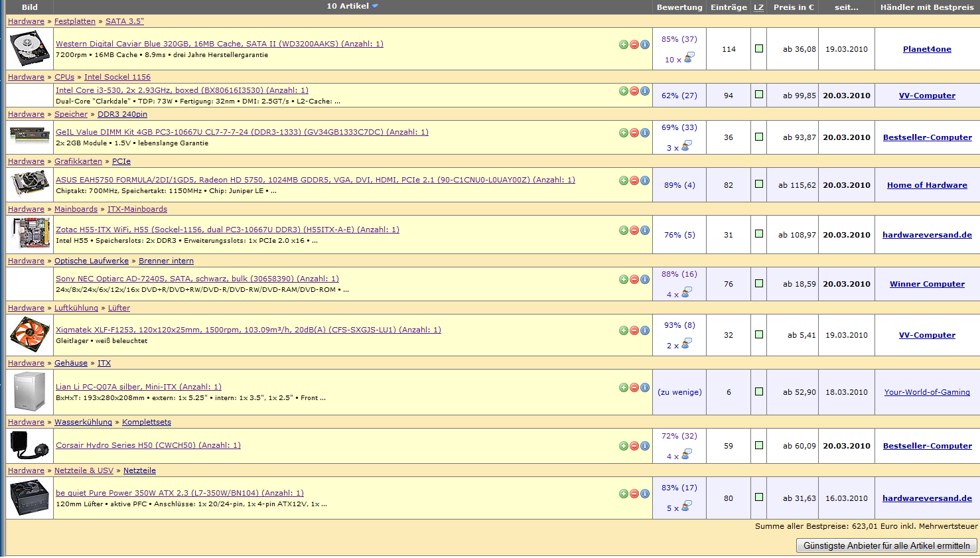Open Winner Computer dealer link
980x558 pixels.
tap(927, 284)
